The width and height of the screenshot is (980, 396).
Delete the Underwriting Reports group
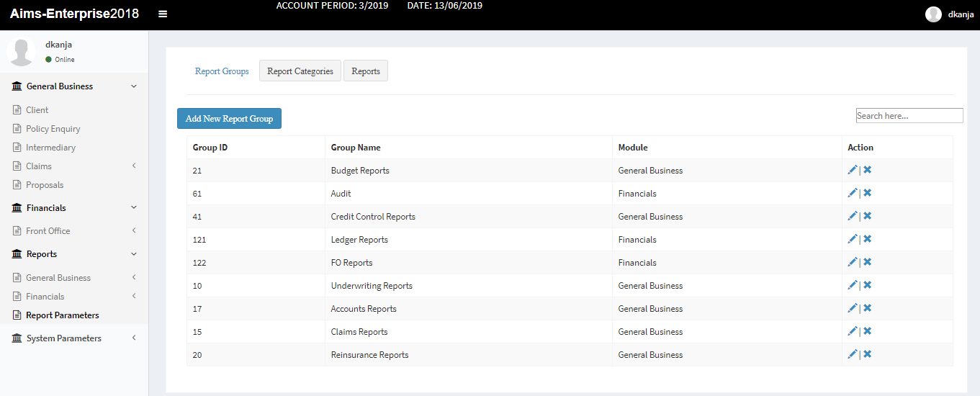868,285
